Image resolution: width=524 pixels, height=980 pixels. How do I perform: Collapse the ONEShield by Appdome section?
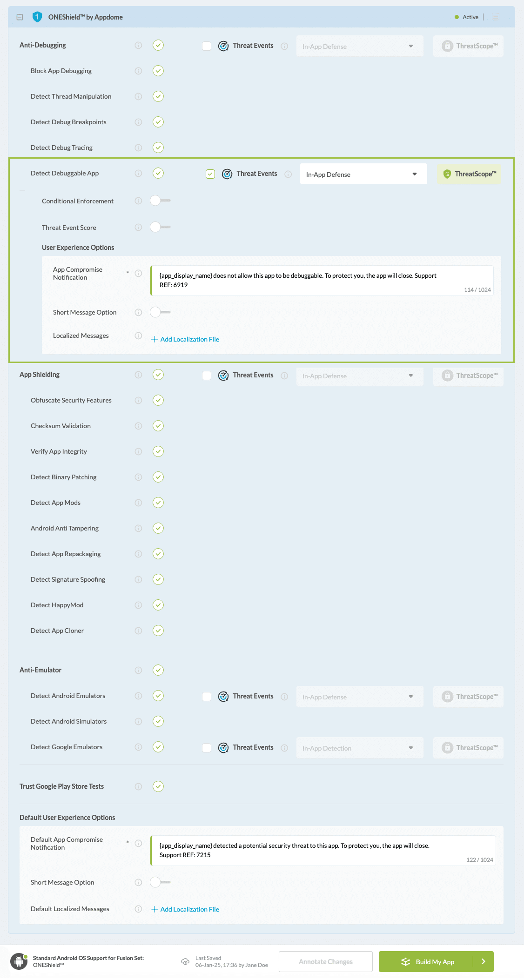[20, 17]
